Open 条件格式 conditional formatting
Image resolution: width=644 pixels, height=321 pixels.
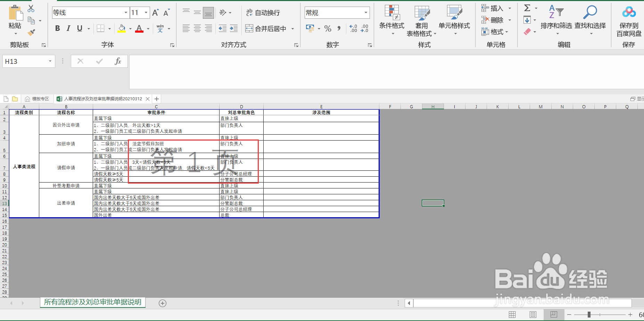(392, 20)
